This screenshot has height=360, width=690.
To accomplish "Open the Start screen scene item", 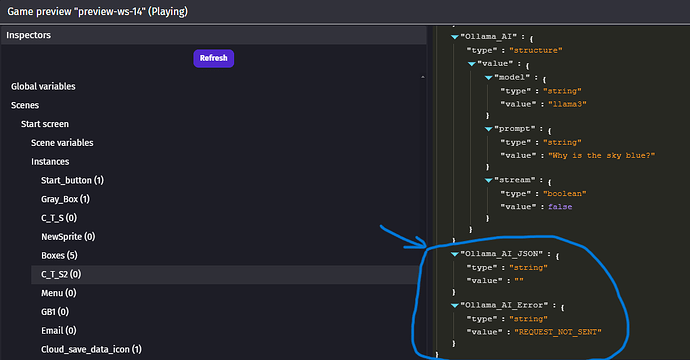I will [x=45, y=124].
